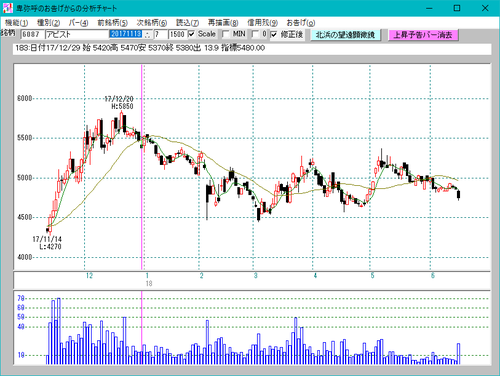Click the field containing 1500
This screenshot has height=376, width=500.
point(177,34)
